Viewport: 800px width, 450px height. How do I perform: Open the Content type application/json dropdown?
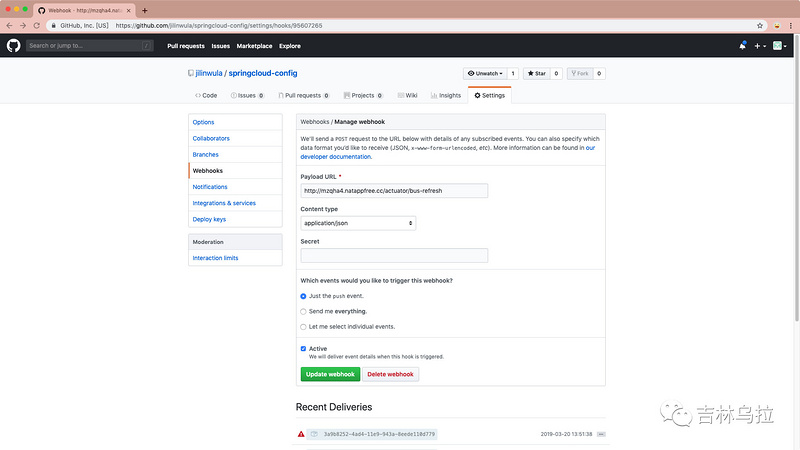click(x=358, y=223)
